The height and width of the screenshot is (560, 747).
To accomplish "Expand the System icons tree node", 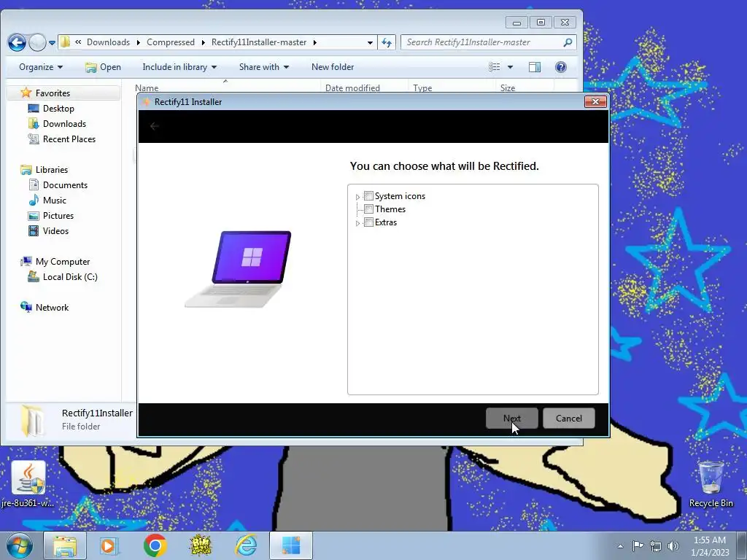I will (357, 197).
